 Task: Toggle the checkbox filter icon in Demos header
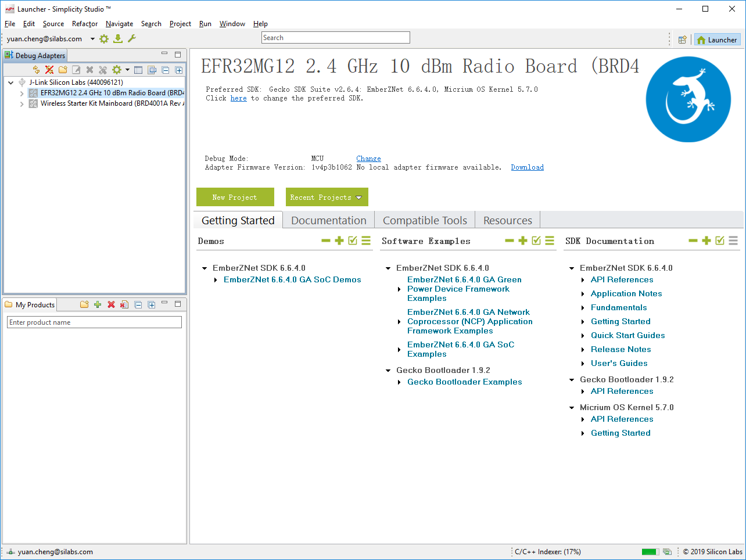coord(353,240)
